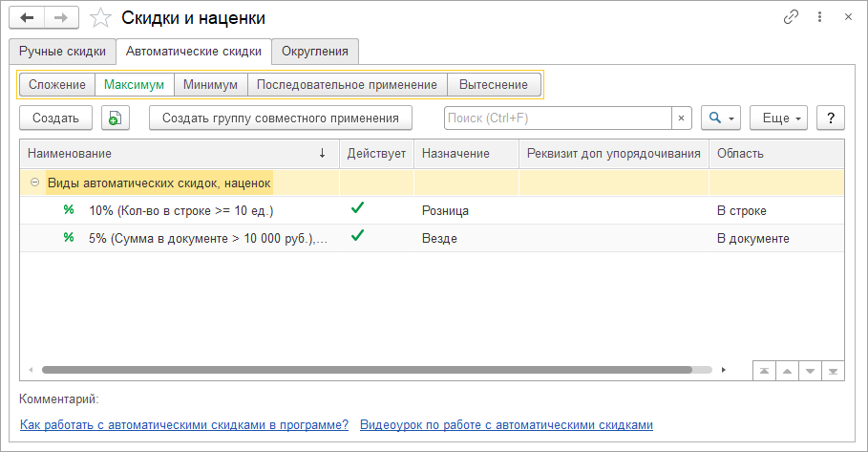Click the green copy-item icon next to Создать

(116, 118)
